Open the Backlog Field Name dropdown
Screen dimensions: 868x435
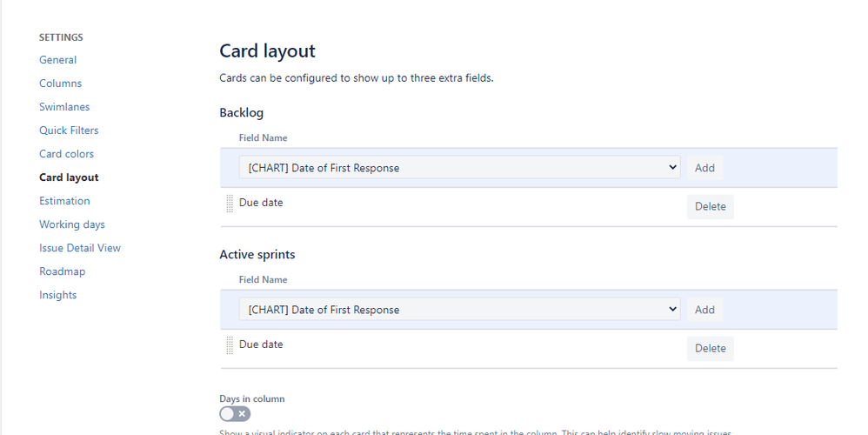point(459,168)
